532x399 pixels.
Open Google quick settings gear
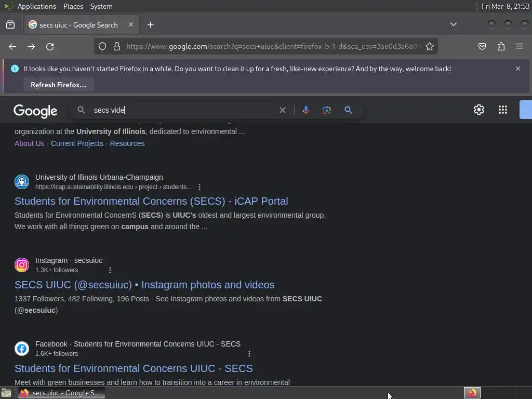tap(478, 110)
